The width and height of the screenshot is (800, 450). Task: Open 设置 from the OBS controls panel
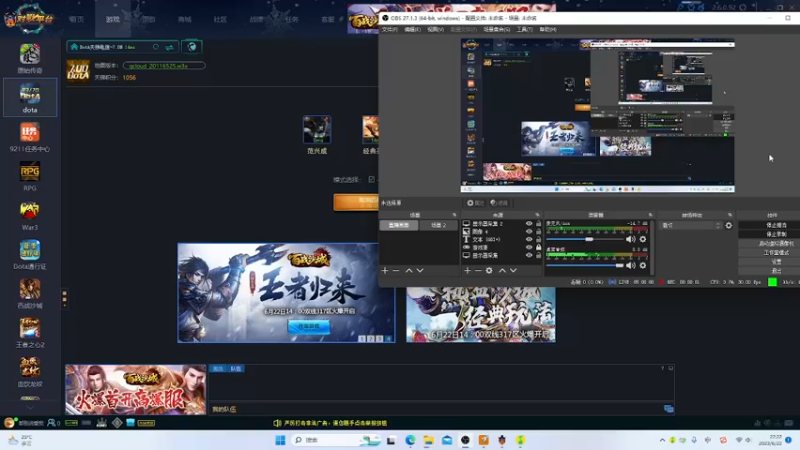coord(776,262)
